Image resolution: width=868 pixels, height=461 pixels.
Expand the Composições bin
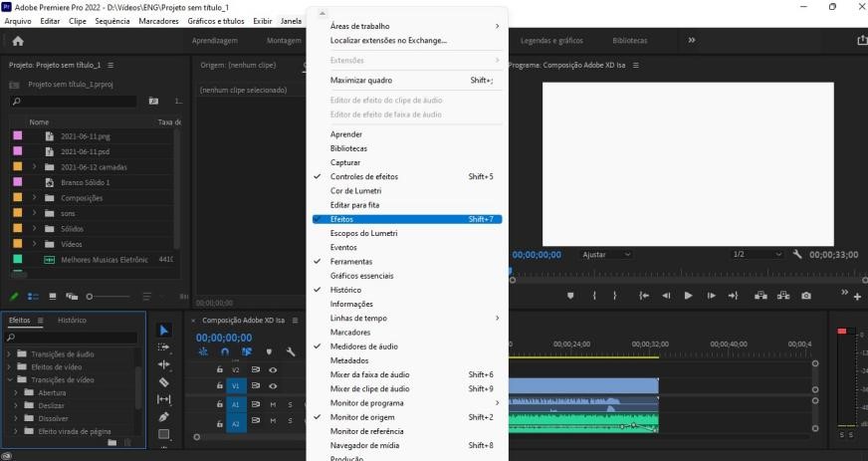coord(34,197)
